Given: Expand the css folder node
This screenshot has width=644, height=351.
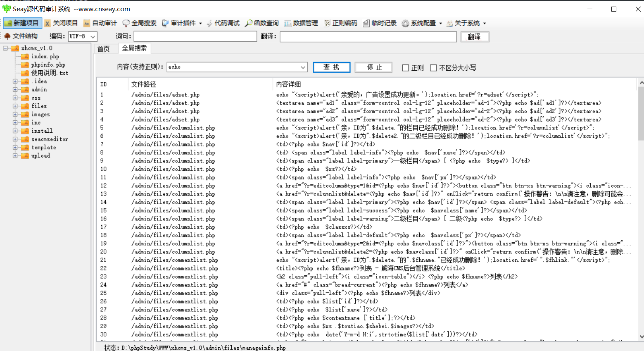Looking at the screenshot, I should tap(15, 98).
